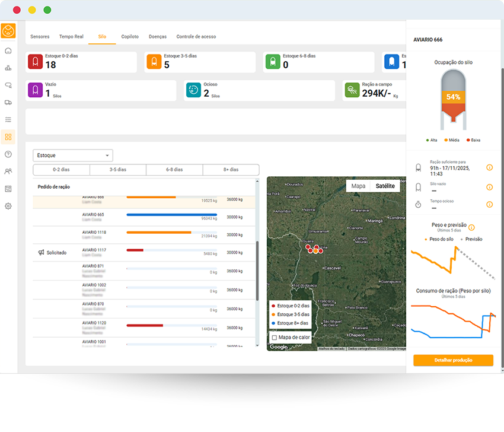Screen dimensions: 504x432
Task: Switch to the Copiloto tab
Action: click(129, 37)
